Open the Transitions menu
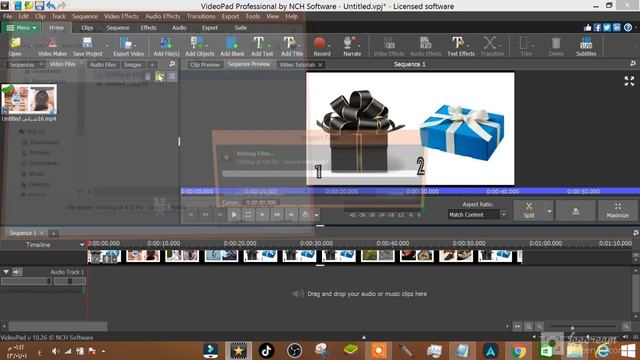Viewport: 640px width, 360px height. tap(201, 16)
